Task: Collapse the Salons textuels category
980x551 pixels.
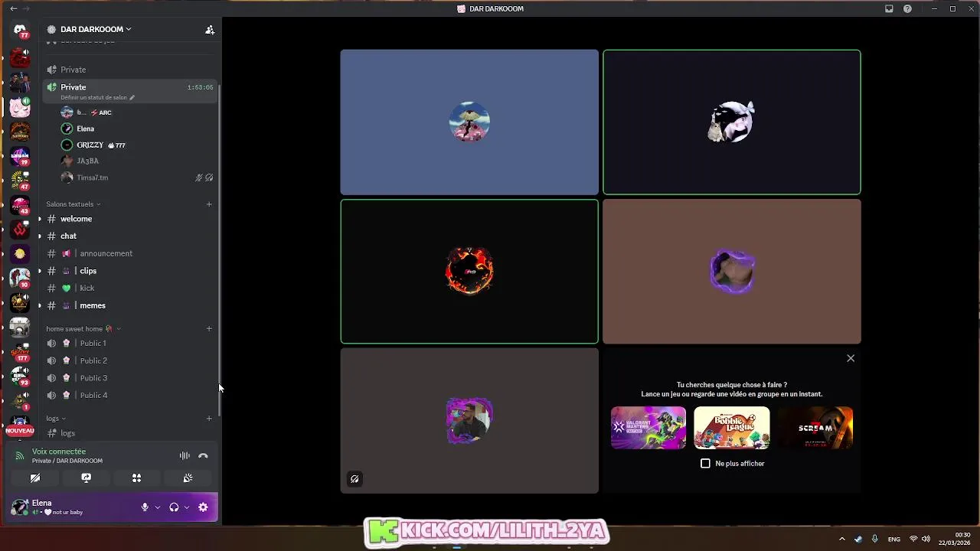Action: 73,204
